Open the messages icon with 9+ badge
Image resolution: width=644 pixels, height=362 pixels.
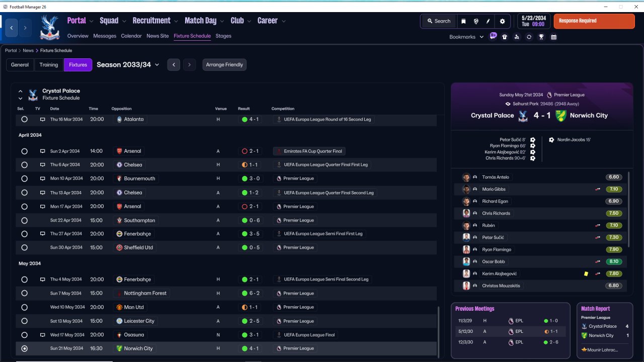tap(493, 36)
